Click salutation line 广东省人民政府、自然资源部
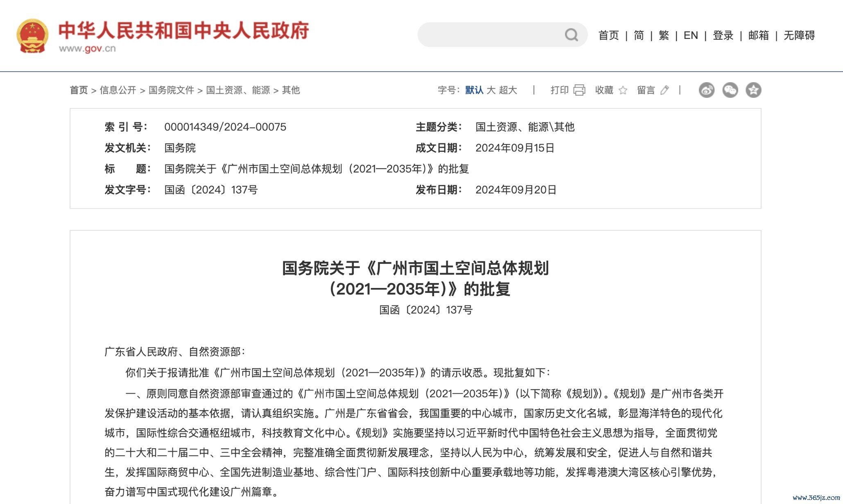The width and height of the screenshot is (843, 504). point(175,352)
